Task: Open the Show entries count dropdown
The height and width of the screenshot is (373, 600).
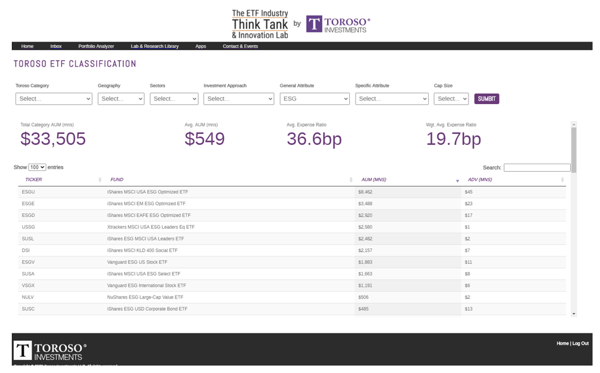Action: click(37, 167)
